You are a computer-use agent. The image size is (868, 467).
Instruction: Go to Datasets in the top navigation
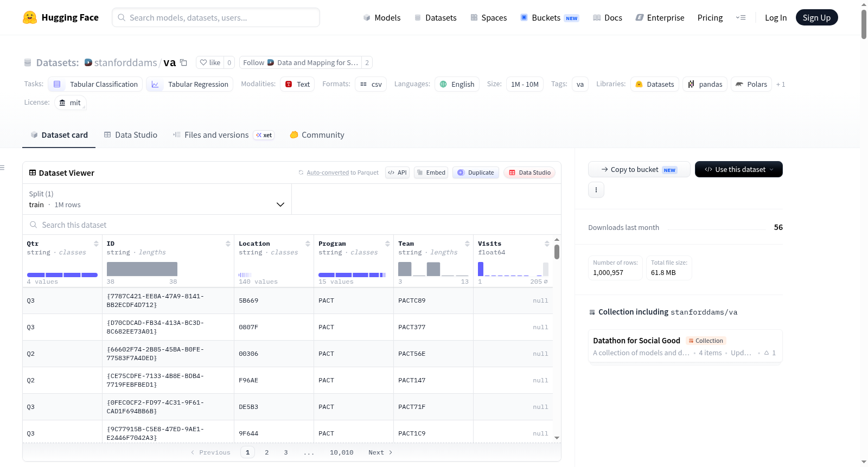click(x=435, y=17)
